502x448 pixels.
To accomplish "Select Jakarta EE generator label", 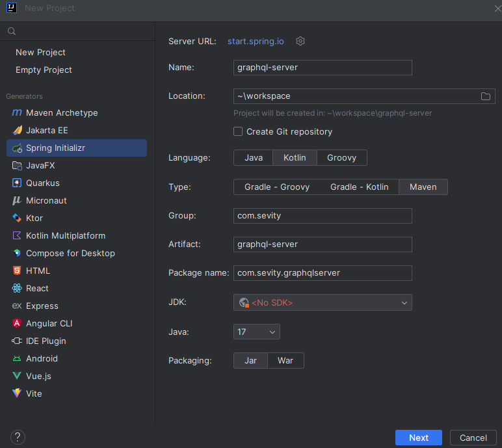I will pyautogui.click(x=47, y=130).
